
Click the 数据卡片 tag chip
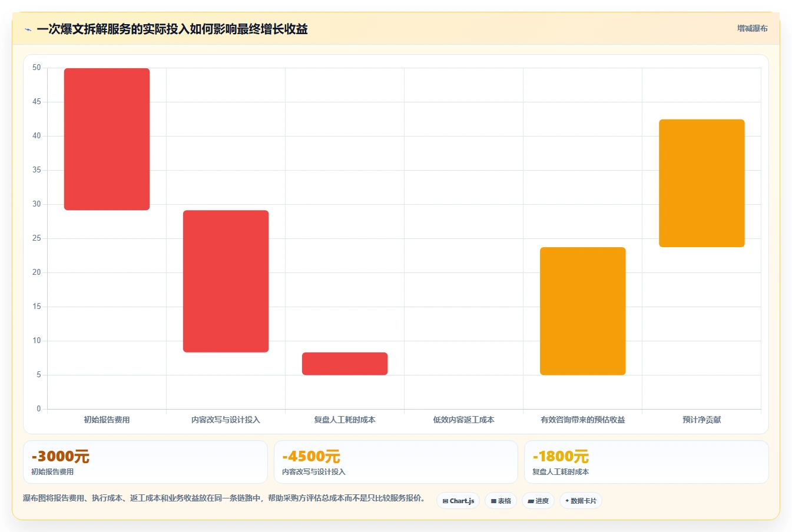[581, 501]
